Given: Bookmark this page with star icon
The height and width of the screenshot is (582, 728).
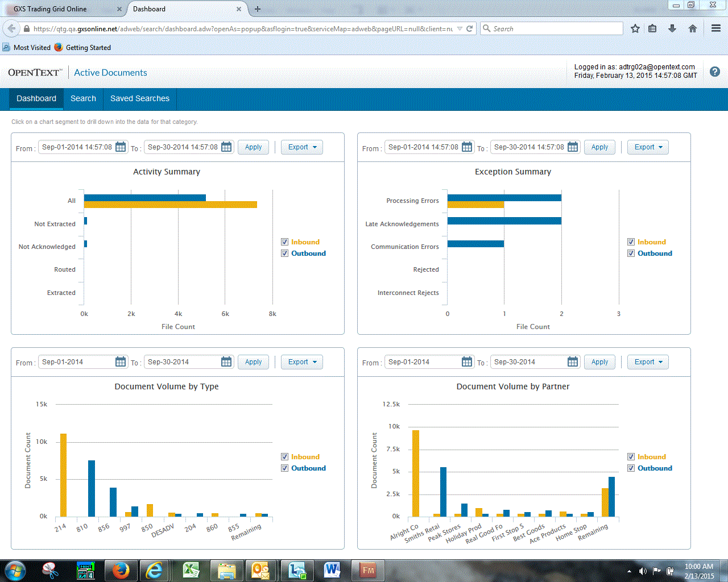Looking at the screenshot, I should click(635, 28).
